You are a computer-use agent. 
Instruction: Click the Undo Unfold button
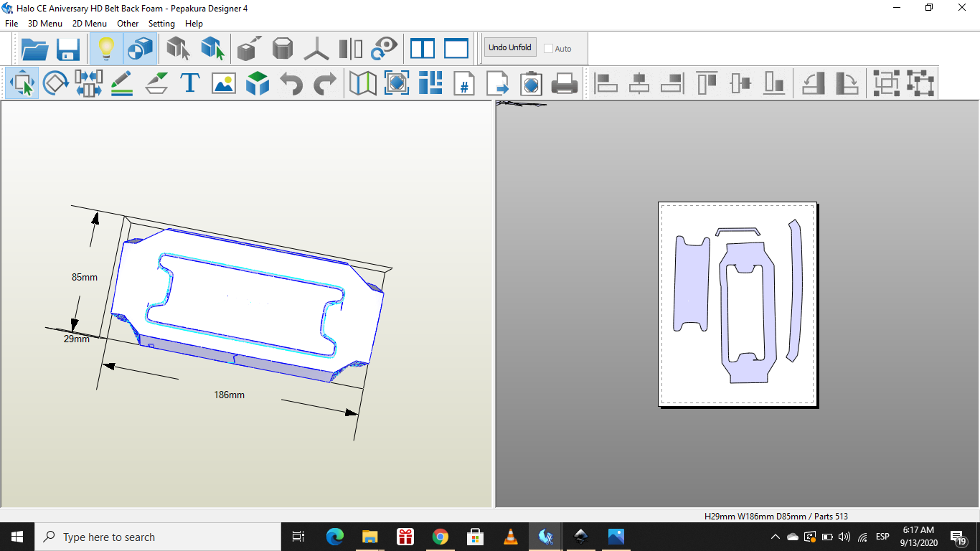(509, 47)
